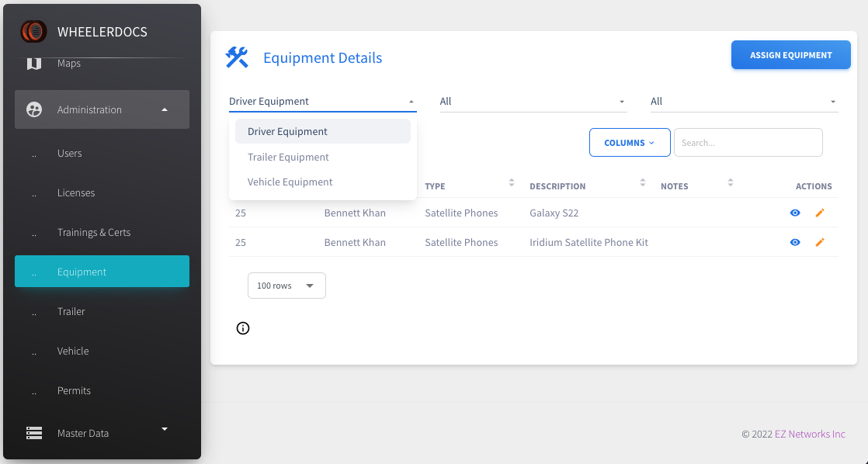Click the Assign Equipment button

(790, 55)
